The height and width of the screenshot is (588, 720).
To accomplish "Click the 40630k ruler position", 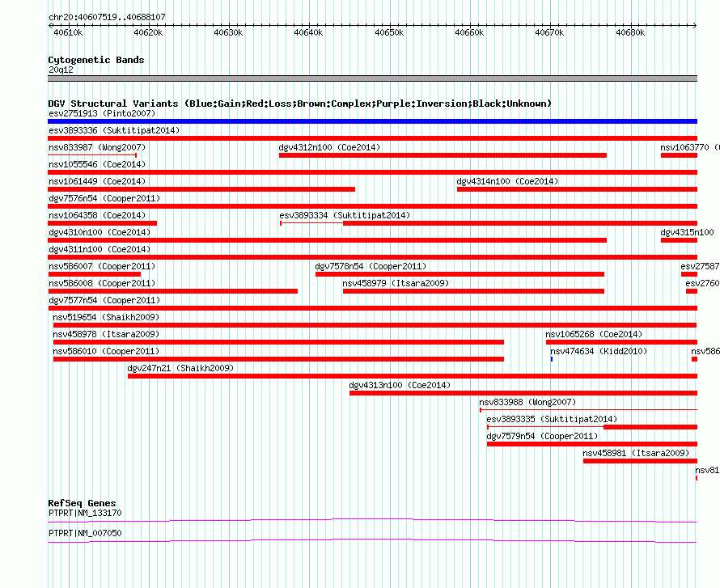I will pyautogui.click(x=228, y=32).
